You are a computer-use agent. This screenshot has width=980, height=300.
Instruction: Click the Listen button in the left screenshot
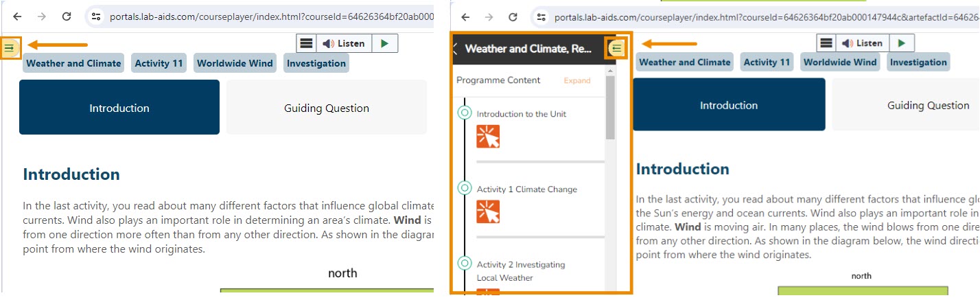click(x=344, y=43)
